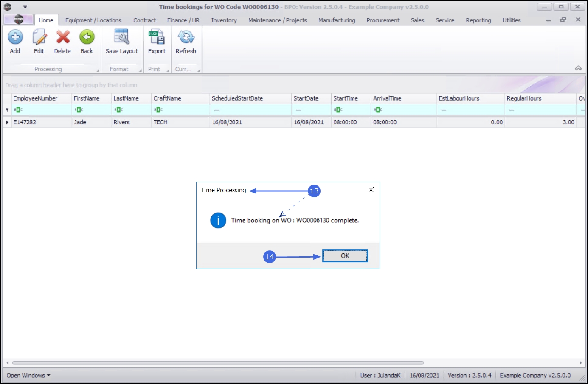This screenshot has height=384, width=588.
Task: Open the Utilities tab
Action: [512, 20]
